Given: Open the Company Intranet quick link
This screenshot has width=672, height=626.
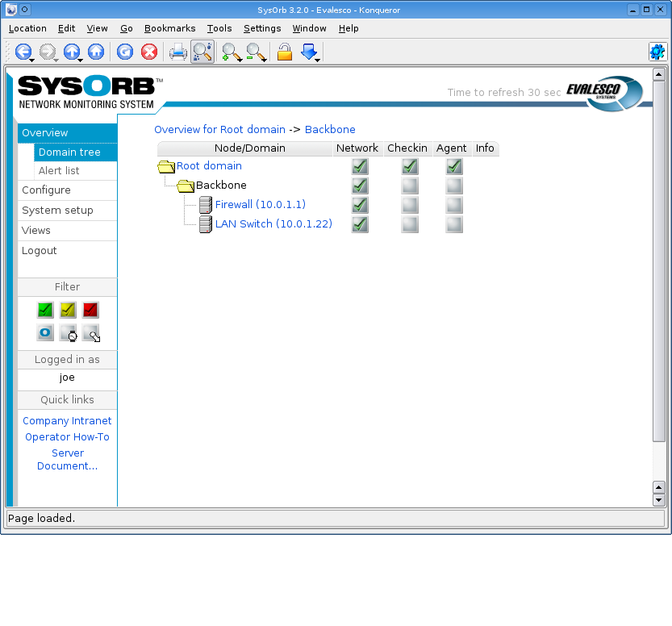Looking at the screenshot, I should (67, 421).
